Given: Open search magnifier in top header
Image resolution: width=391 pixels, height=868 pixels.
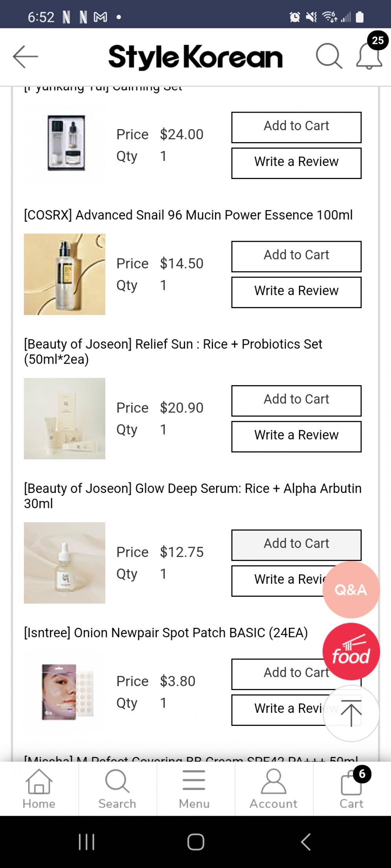Looking at the screenshot, I should tap(329, 57).
